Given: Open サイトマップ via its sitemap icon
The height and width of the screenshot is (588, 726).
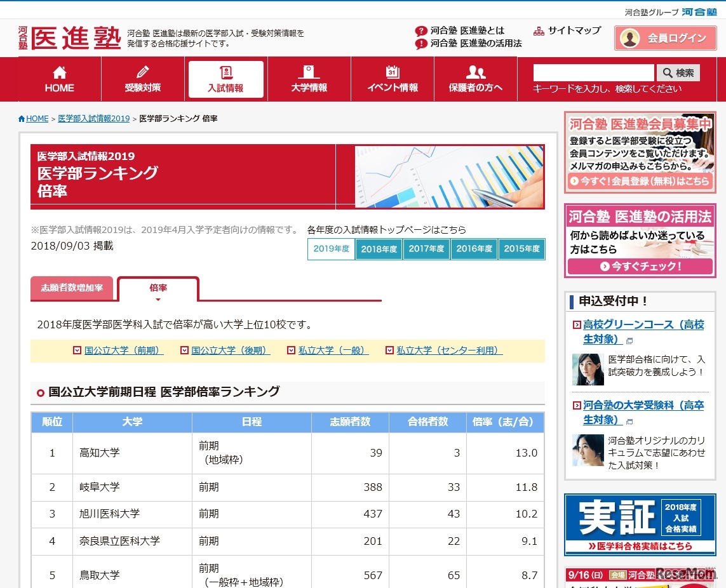Looking at the screenshot, I should pyautogui.click(x=539, y=29).
